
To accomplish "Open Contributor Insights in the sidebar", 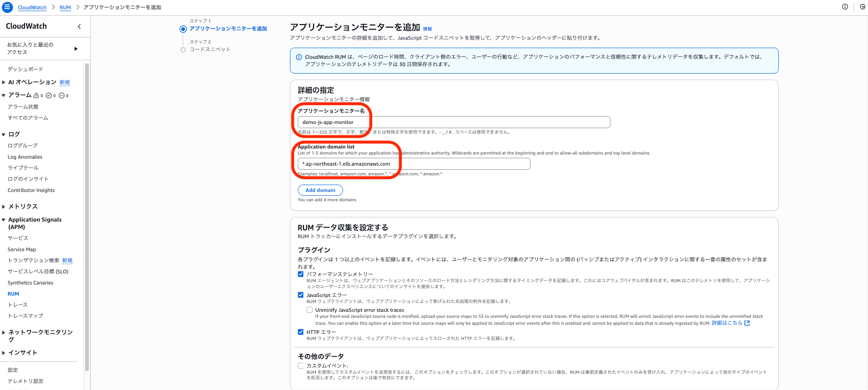I will point(31,190).
